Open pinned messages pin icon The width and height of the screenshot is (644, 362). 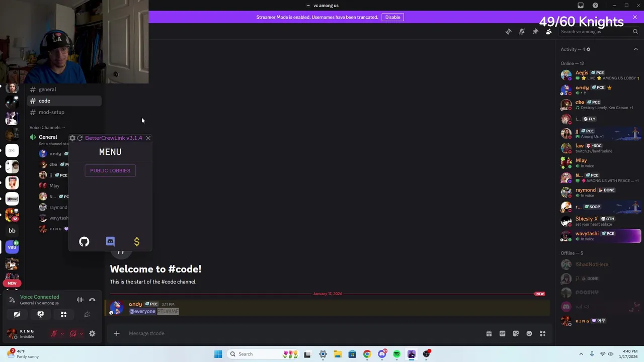coord(535,32)
